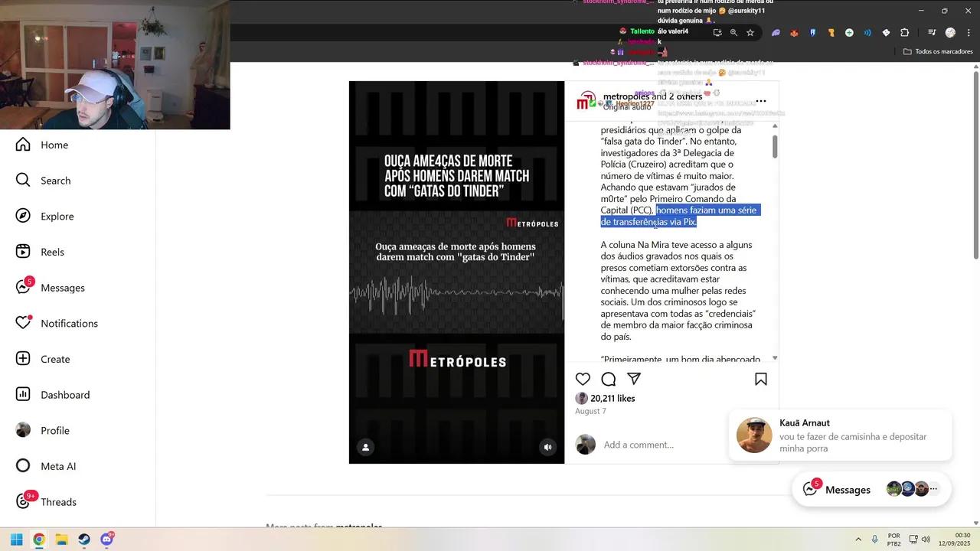Click POR PTB2 language indicator

point(893,540)
